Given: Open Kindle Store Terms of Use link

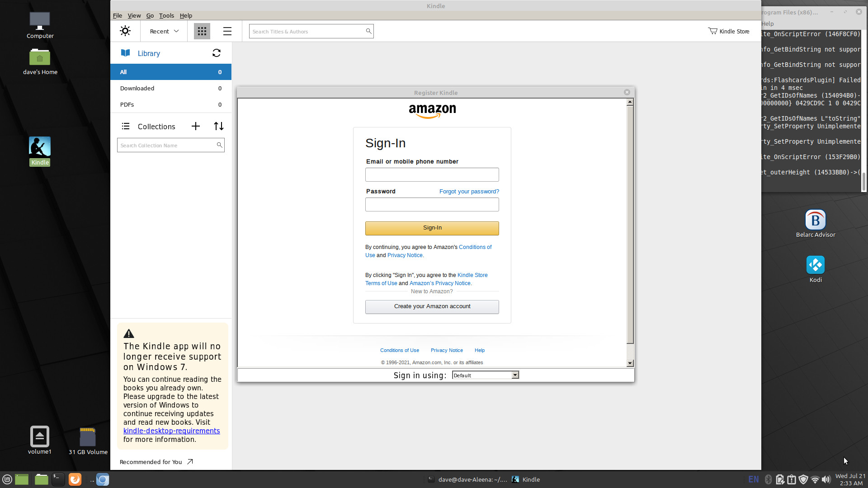Looking at the screenshot, I should click(x=472, y=275).
